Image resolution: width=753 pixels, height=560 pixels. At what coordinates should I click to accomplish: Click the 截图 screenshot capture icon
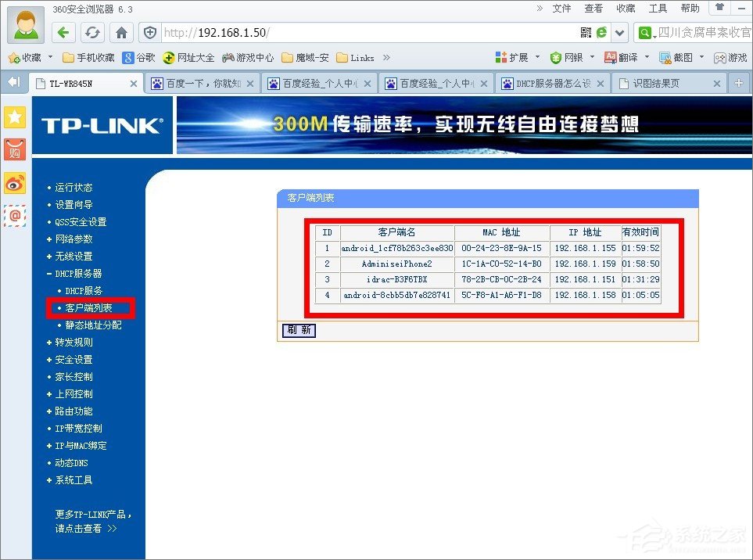[x=665, y=57]
